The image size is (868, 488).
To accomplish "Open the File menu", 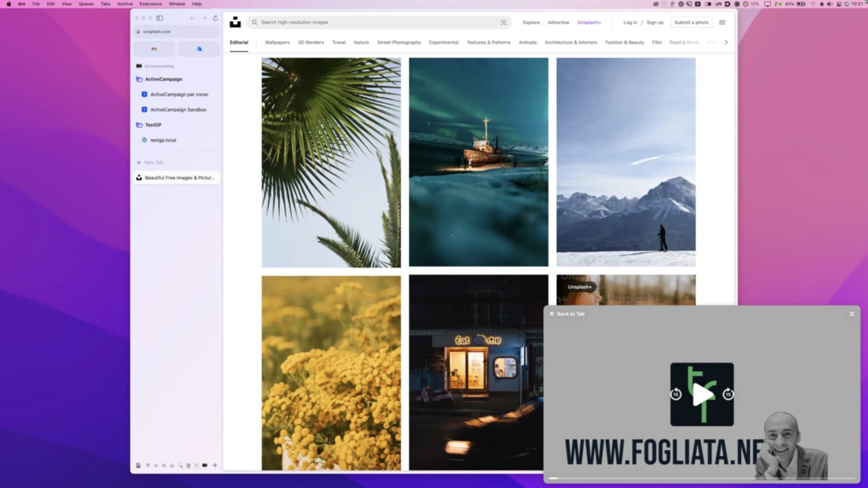I will pos(36,4).
